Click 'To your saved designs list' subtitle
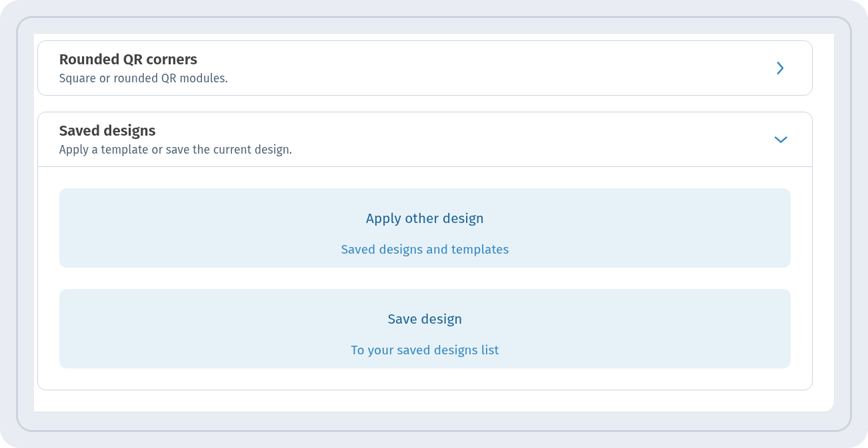The height and width of the screenshot is (448, 868). 425,351
